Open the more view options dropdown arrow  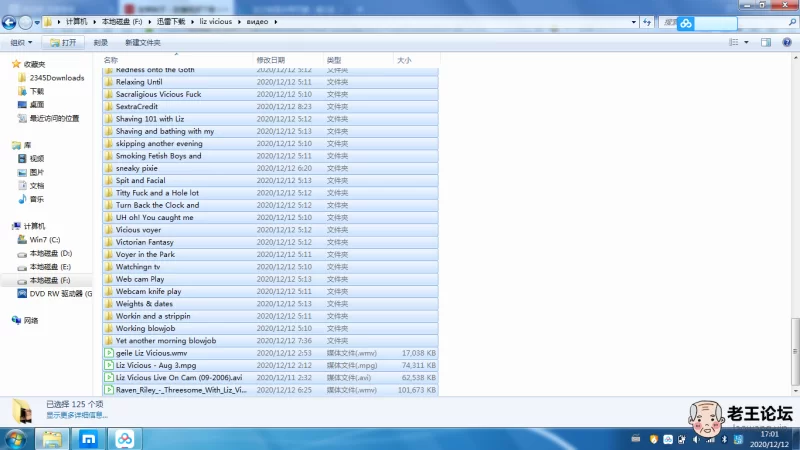[x=746, y=42]
